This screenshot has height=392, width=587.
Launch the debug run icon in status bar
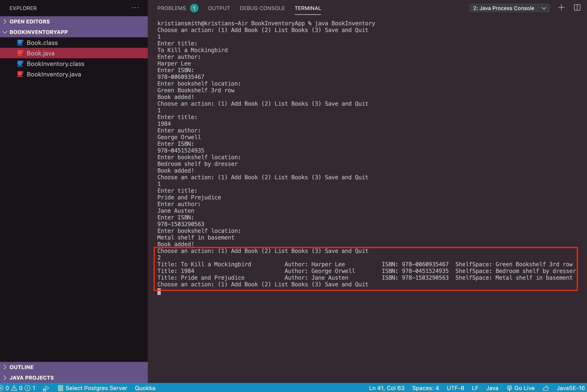[46, 388]
